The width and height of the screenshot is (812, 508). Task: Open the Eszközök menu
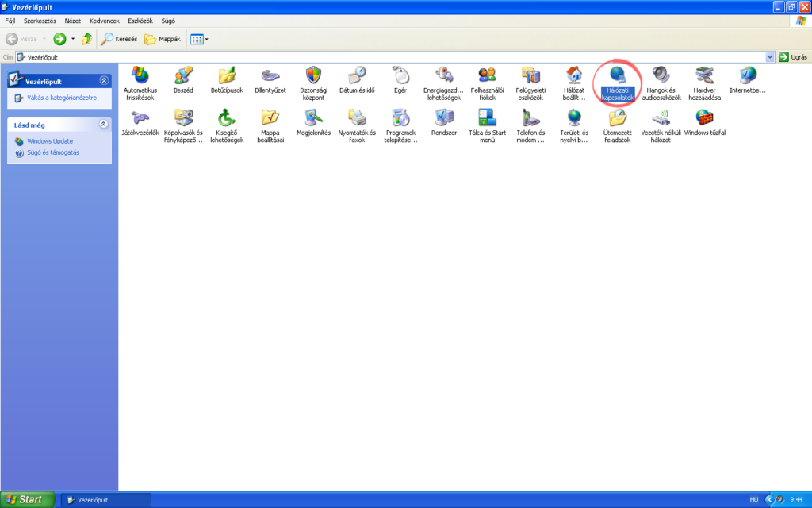(x=140, y=21)
